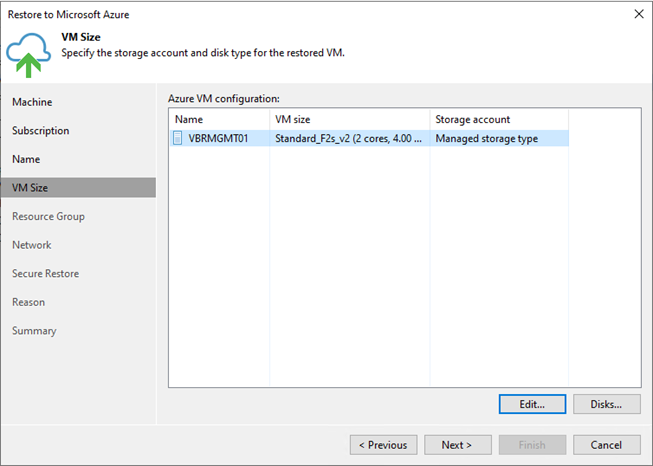The height and width of the screenshot is (466, 653).
Task: Click Next to continue the wizard
Action: pyautogui.click(x=455, y=445)
